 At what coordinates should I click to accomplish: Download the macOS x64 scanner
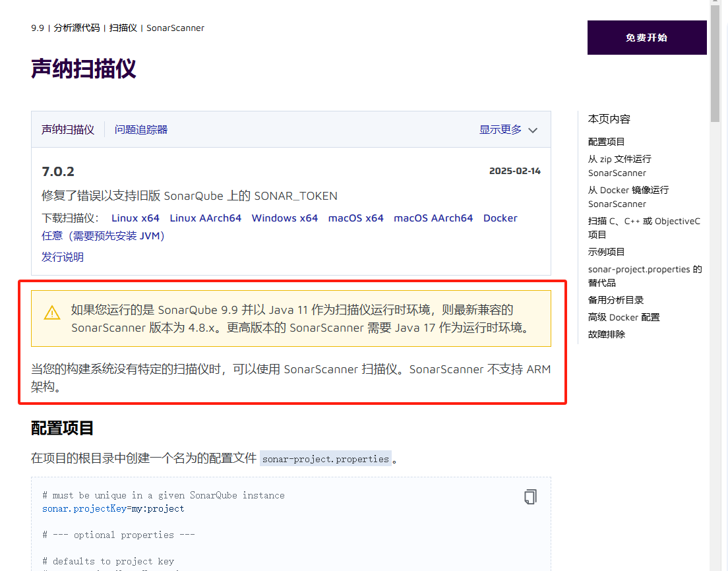[355, 218]
